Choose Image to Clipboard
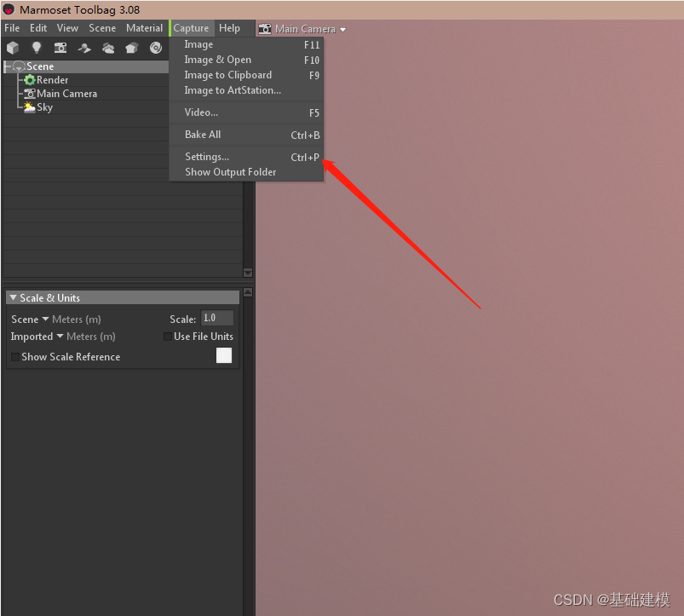The width and height of the screenshot is (684, 616). pos(246,75)
